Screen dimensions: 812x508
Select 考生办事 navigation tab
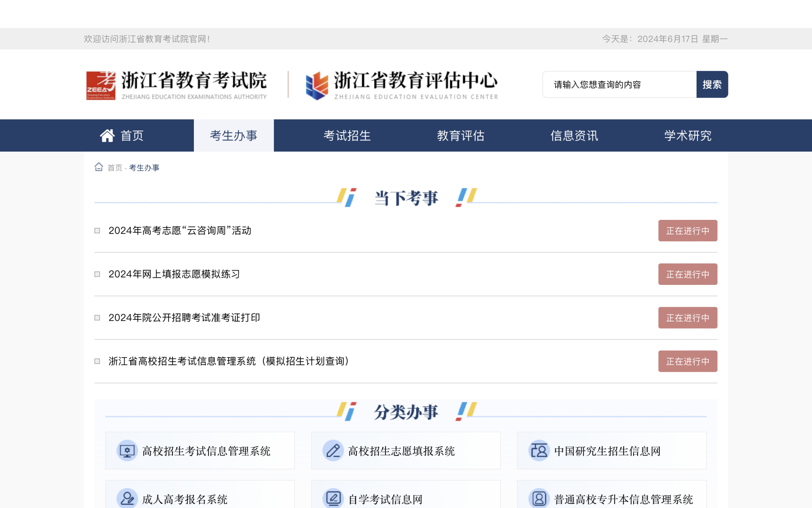pyautogui.click(x=234, y=135)
